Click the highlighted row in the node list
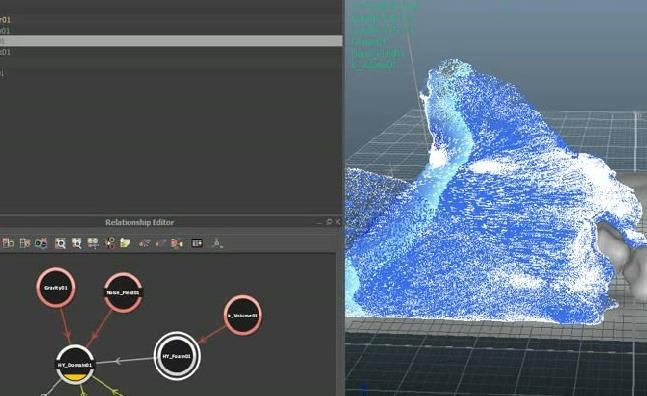 click(171, 41)
